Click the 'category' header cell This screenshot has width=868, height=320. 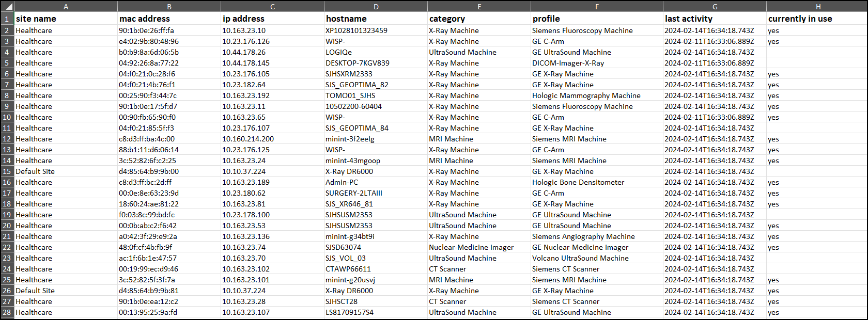pyautogui.click(x=479, y=19)
